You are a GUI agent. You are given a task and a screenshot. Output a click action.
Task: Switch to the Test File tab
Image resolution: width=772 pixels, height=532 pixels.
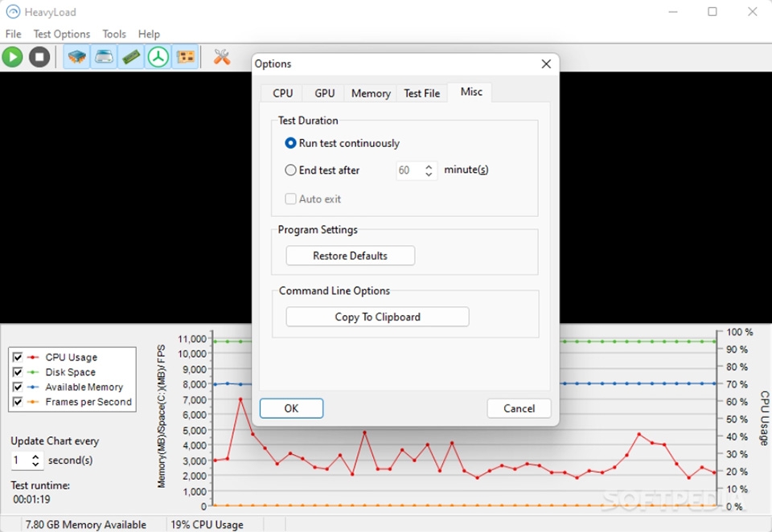422,93
